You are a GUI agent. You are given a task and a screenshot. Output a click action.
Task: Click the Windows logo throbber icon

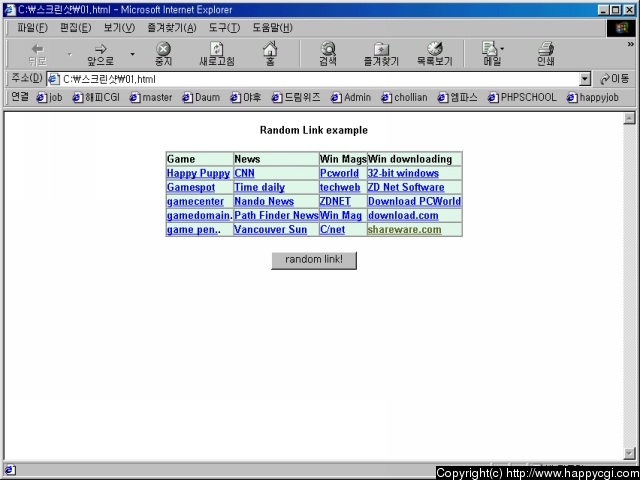(621, 28)
